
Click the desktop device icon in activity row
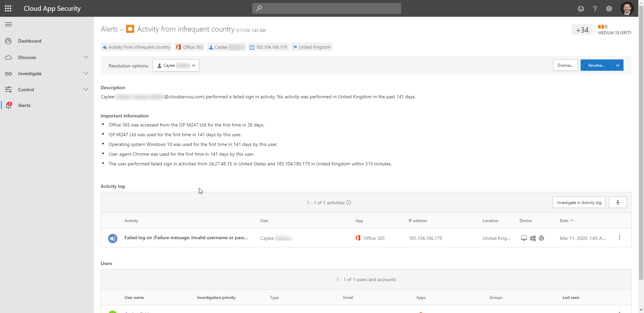(524, 238)
